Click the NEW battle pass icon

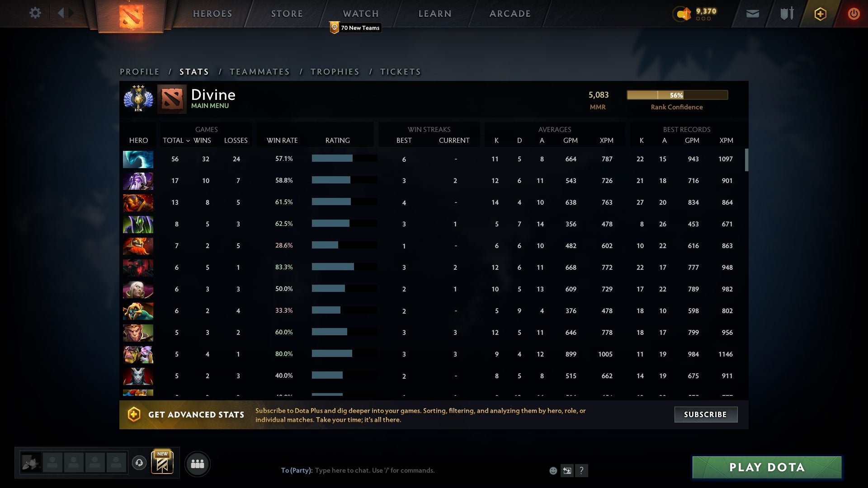point(163,463)
